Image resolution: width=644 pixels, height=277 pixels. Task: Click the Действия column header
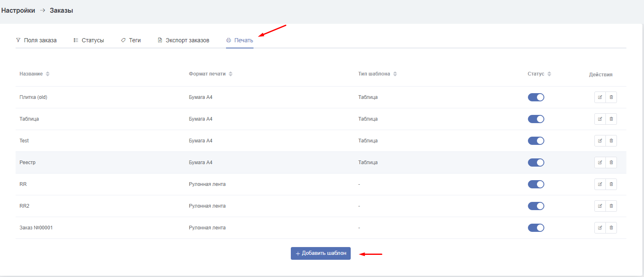(x=601, y=75)
